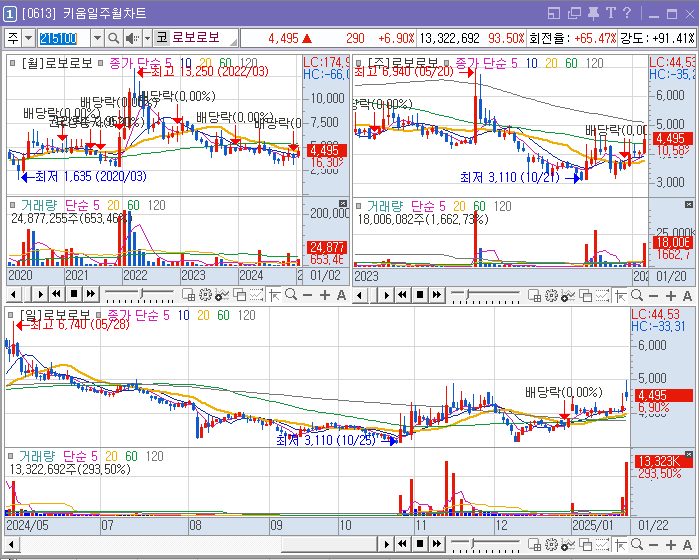This screenshot has height=560, width=699.
Task: Toggle the square marker before [일]로보로보
Action: 11,315
